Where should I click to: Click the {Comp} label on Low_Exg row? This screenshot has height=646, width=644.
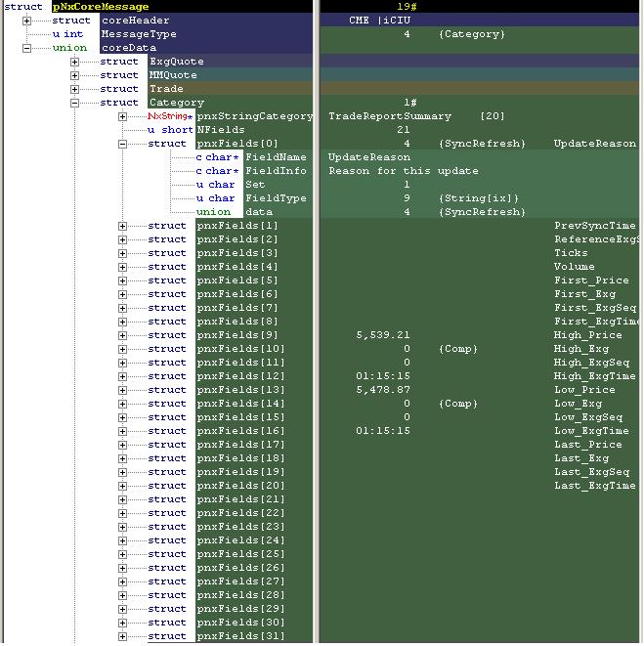pos(458,404)
